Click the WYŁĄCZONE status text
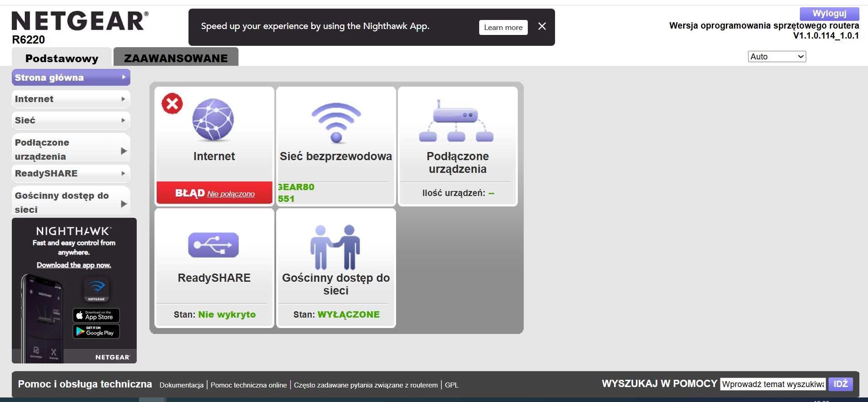 tap(348, 314)
